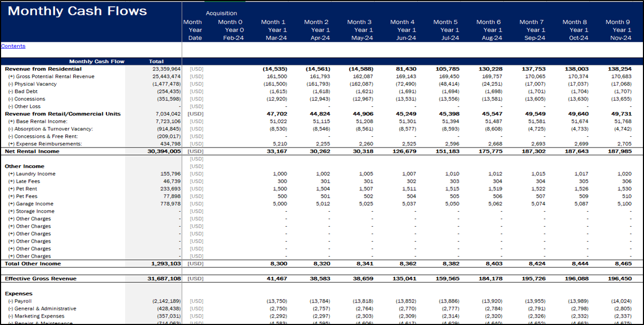The image size is (644, 325).
Task: Select the Revenue from Residential total cell
Action: coord(165,68)
